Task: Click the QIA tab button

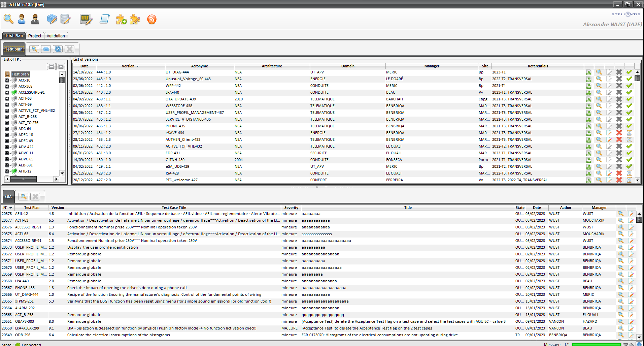Action: (x=8, y=197)
